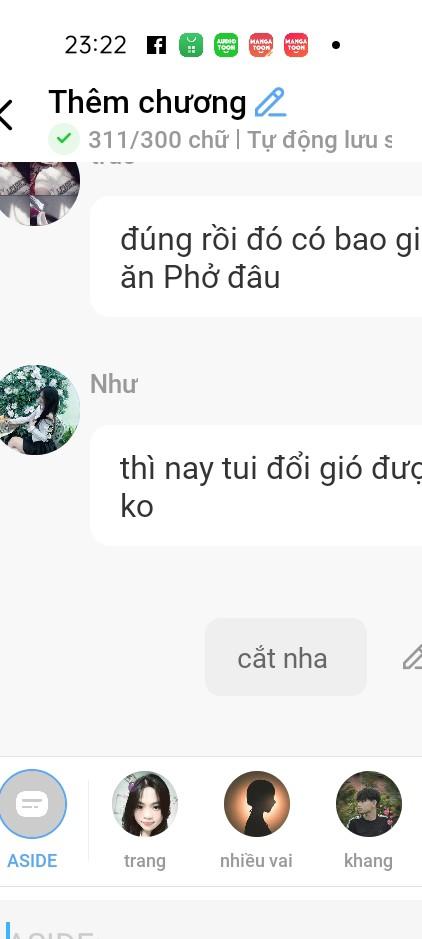This screenshot has height=939, width=422.
Task: Open the Audio Toon notification icon
Action: coord(226,45)
